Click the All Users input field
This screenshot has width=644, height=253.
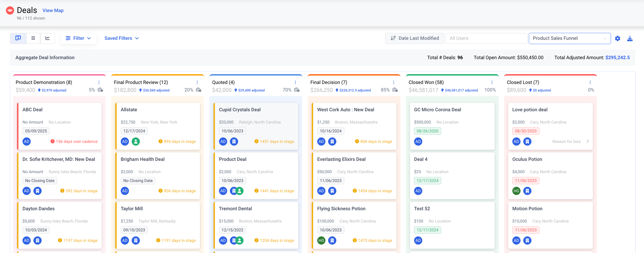(486, 38)
